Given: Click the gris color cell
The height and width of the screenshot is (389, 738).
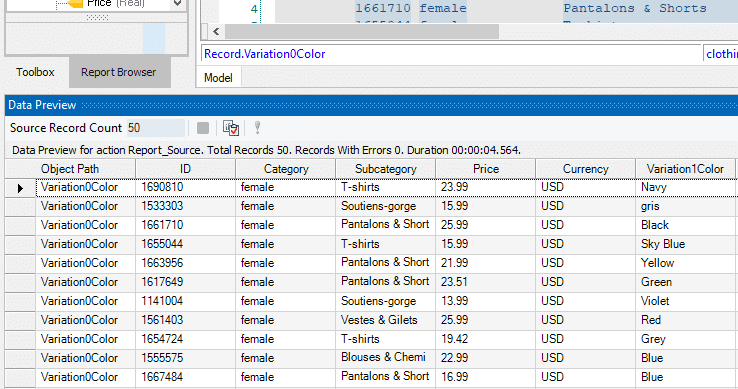Looking at the screenshot, I should 685,206.
